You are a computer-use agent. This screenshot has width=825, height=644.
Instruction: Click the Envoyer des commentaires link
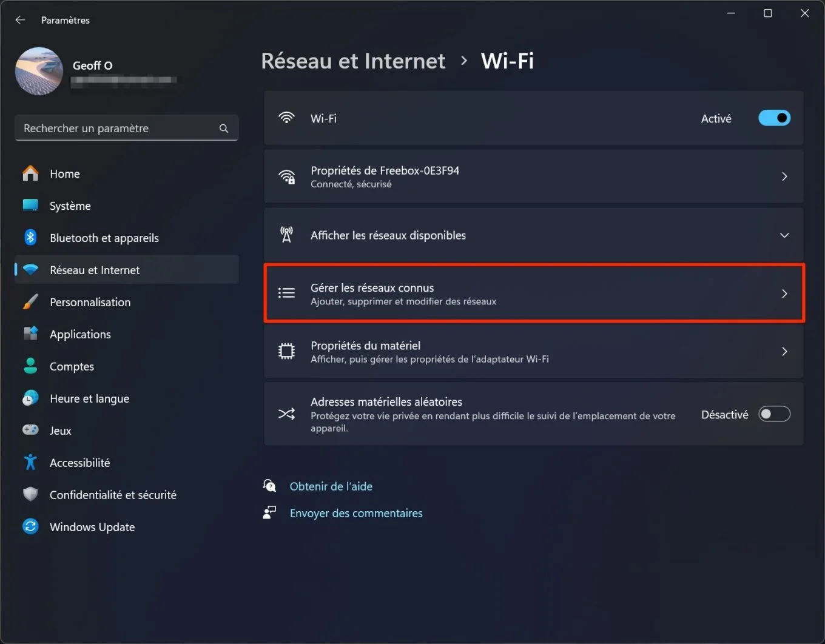tap(356, 513)
